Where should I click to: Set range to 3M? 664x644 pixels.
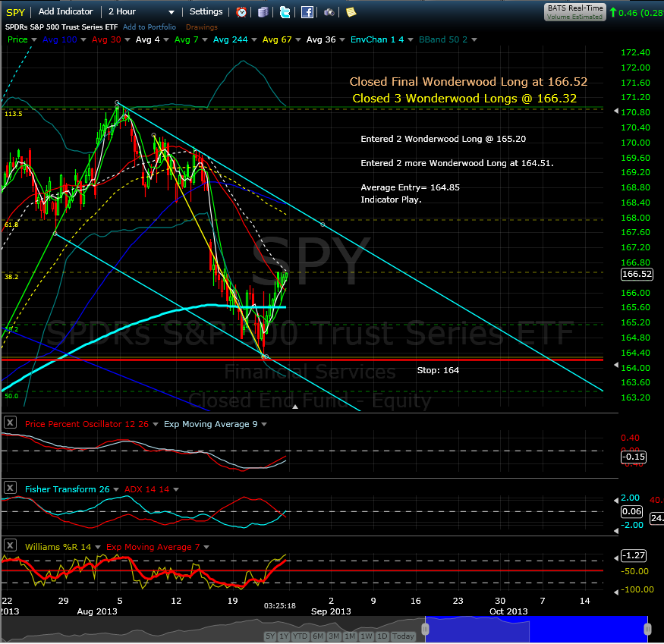pyautogui.click(x=334, y=636)
